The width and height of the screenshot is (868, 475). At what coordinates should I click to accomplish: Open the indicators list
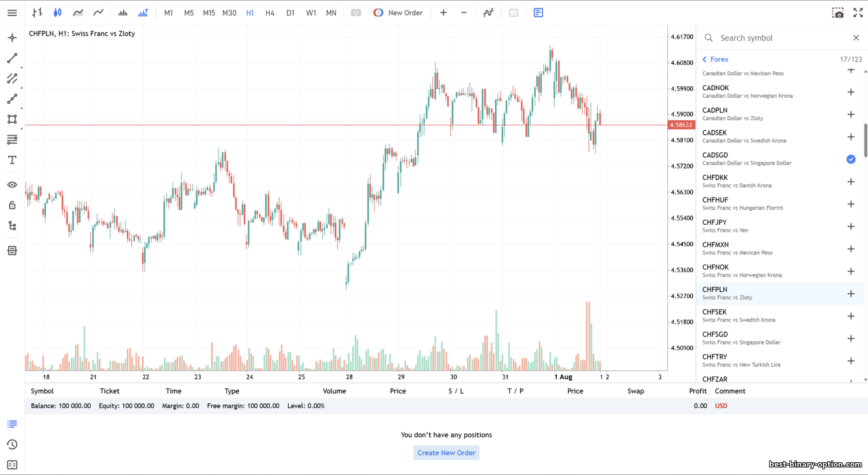pyautogui.click(x=488, y=12)
